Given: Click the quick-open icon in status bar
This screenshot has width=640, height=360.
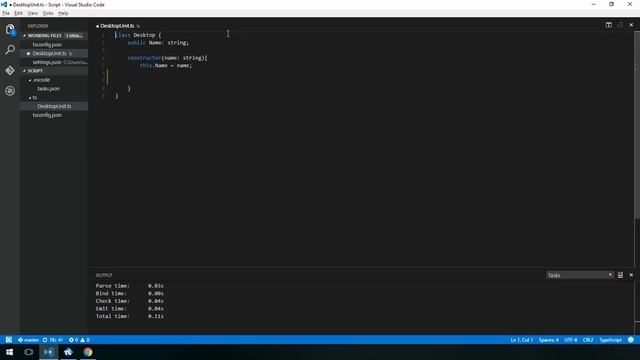Looking at the screenshot, I should (9, 340).
